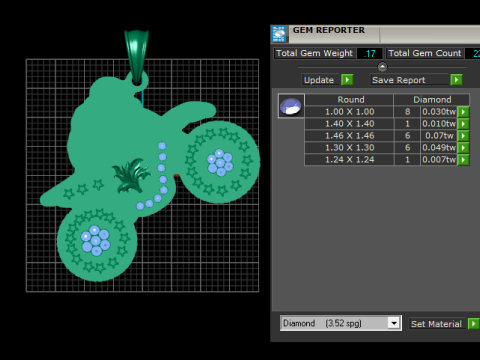
Task: Select the 1.00 X 1.00 size cell
Action: tap(349, 112)
